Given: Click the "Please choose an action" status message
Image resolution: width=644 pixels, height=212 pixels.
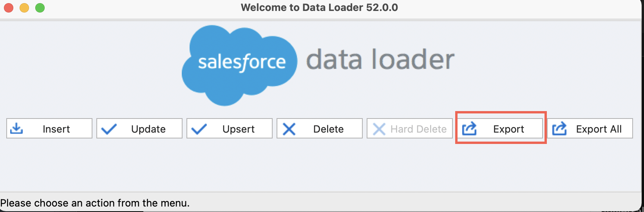Looking at the screenshot, I should (x=95, y=203).
